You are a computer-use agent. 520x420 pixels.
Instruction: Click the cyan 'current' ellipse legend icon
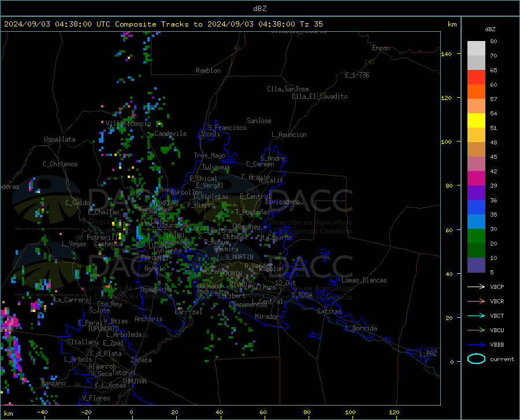coord(476,359)
